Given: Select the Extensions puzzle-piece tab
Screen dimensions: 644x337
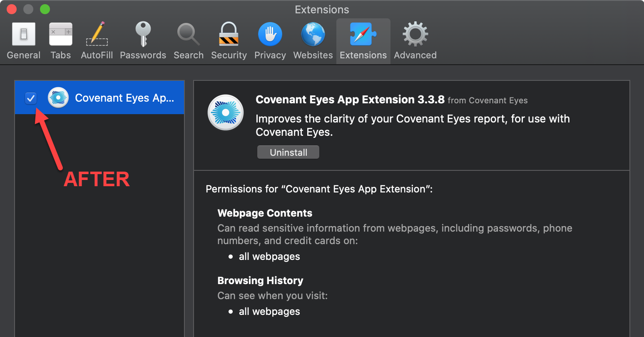Looking at the screenshot, I should (x=363, y=41).
